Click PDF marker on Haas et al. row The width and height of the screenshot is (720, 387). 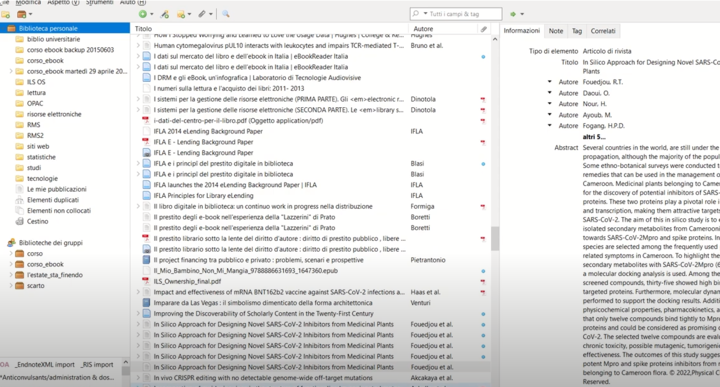point(483,292)
